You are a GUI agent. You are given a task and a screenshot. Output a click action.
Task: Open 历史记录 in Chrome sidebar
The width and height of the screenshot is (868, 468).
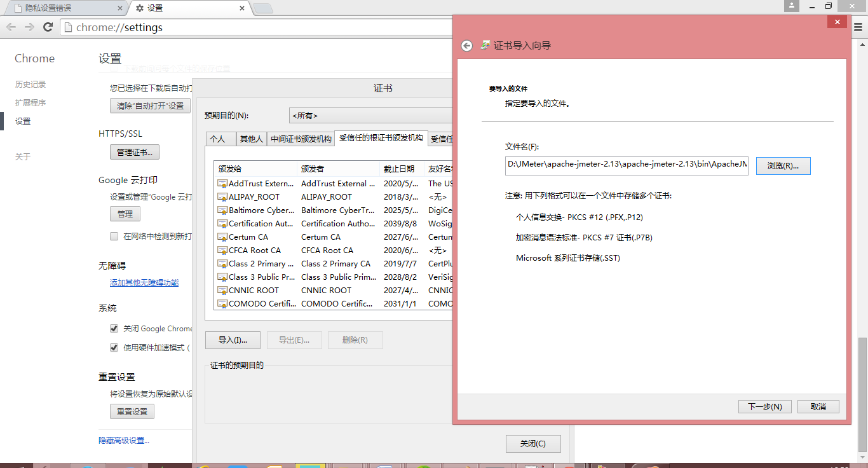click(31, 85)
